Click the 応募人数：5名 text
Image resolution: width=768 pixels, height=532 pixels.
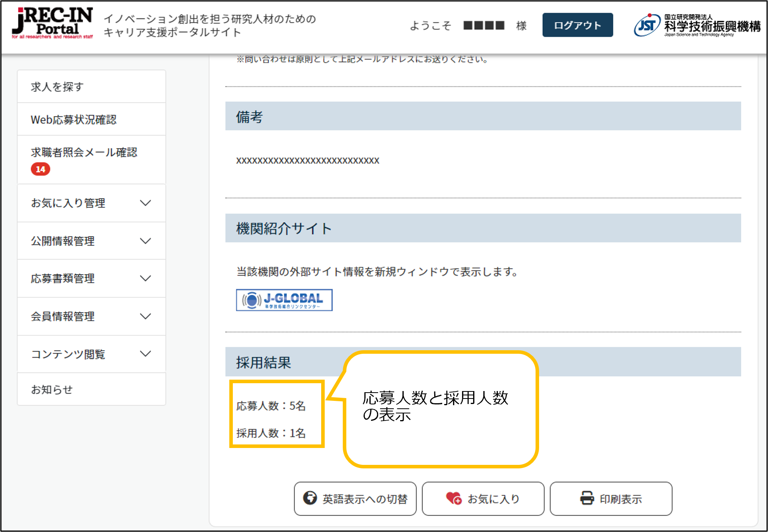[271, 406]
